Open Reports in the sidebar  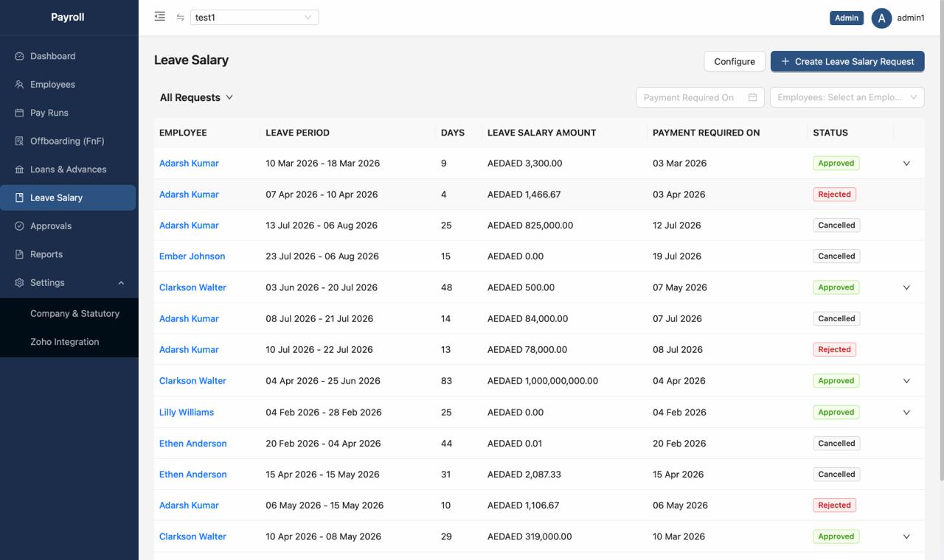68,254
